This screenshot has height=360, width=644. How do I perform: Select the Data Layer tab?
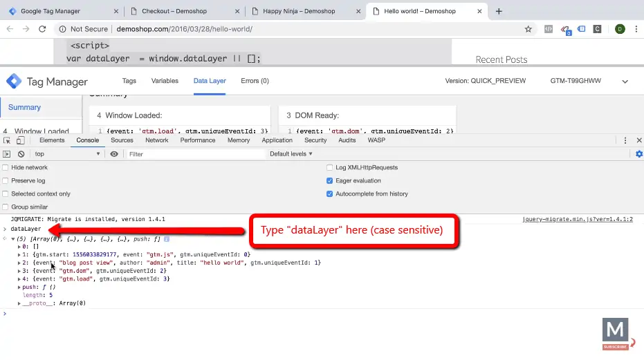point(210,81)
